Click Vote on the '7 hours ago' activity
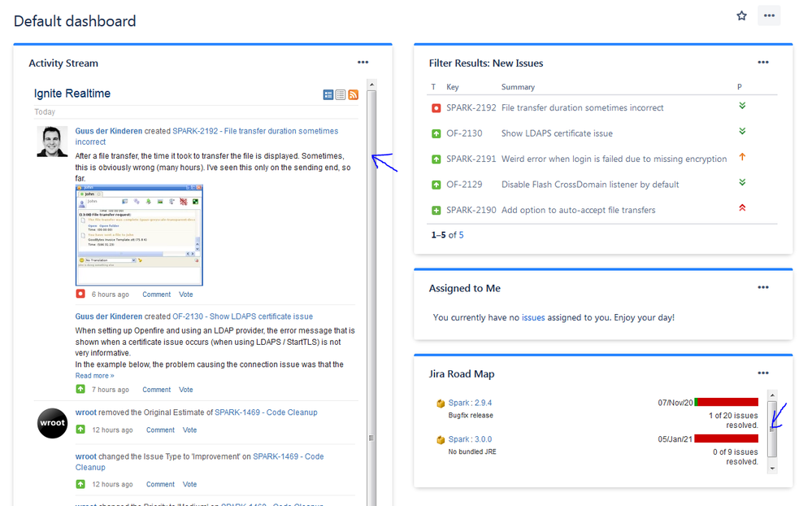812x506 pixels. 186,390
